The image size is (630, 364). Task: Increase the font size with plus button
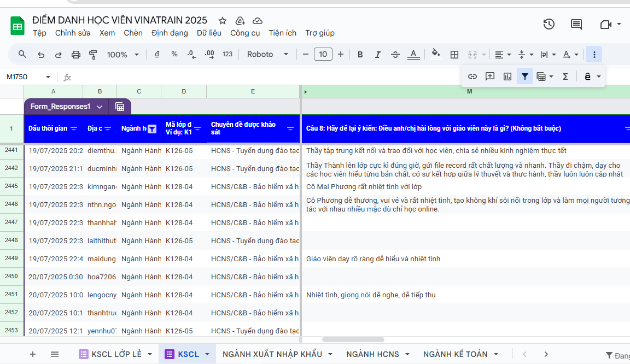341,55
